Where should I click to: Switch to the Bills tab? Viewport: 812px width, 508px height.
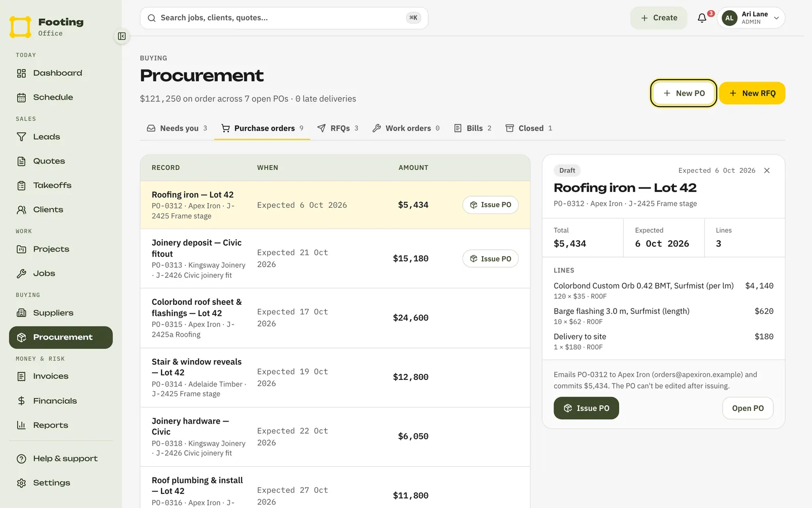click(x=472, y=128)
